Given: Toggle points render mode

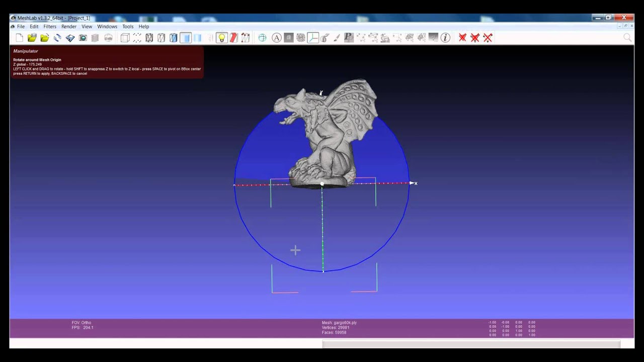Looking at the screenshot, I should pos(137,38).
